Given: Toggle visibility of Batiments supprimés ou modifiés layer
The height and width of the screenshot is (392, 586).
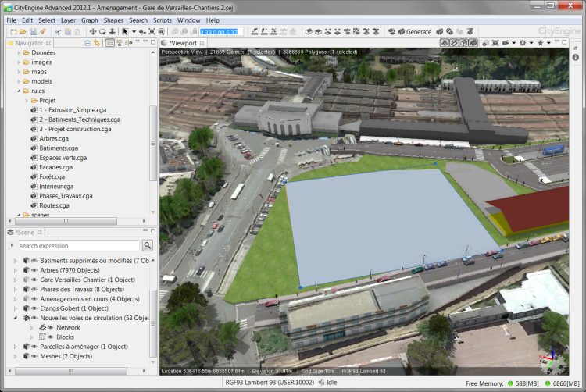Looking at the screenshot, I should pyautogui.click(x=34, y=261).
